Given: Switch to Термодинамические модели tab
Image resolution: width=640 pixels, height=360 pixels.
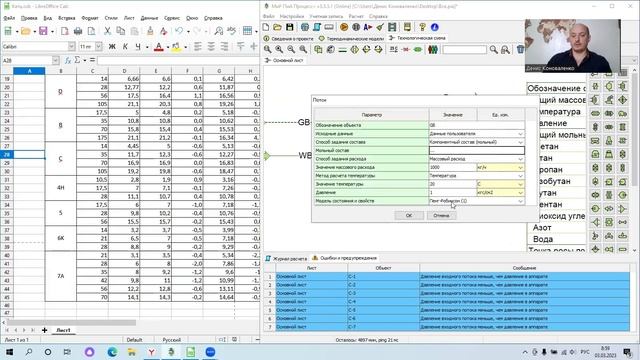Looking at the screenshot, I should point(352,38).
